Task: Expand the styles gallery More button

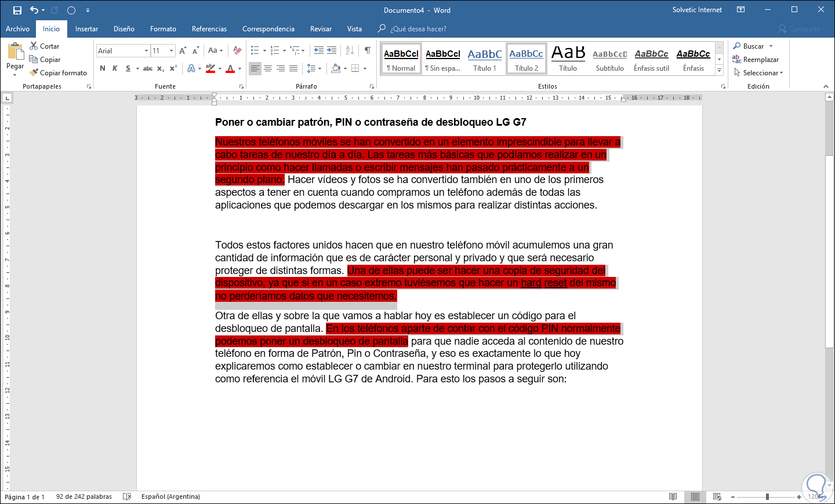Action: point(719,71)
